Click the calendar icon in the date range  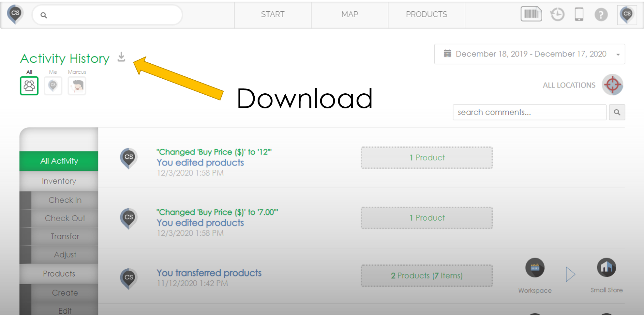[x=447, y=54]
